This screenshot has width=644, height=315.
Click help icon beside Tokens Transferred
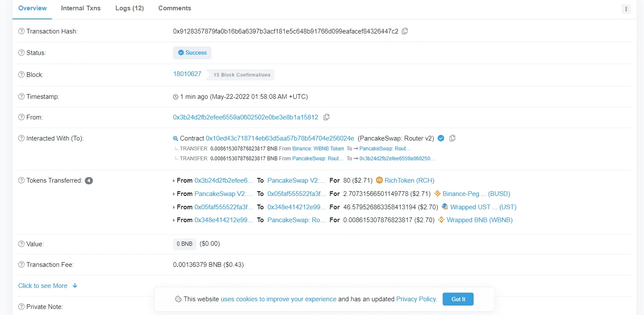[x=22, y=180]
